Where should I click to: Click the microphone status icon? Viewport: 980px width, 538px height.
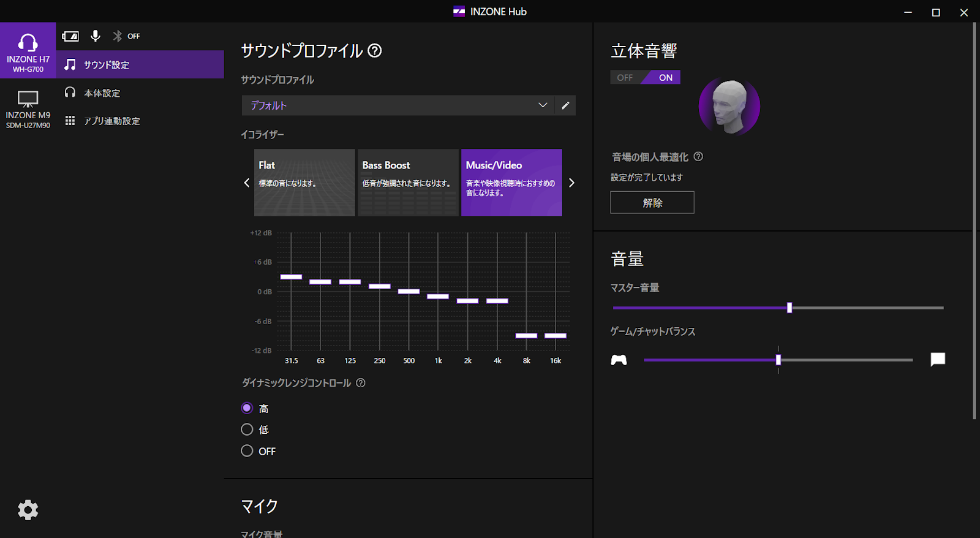(96, 36)
